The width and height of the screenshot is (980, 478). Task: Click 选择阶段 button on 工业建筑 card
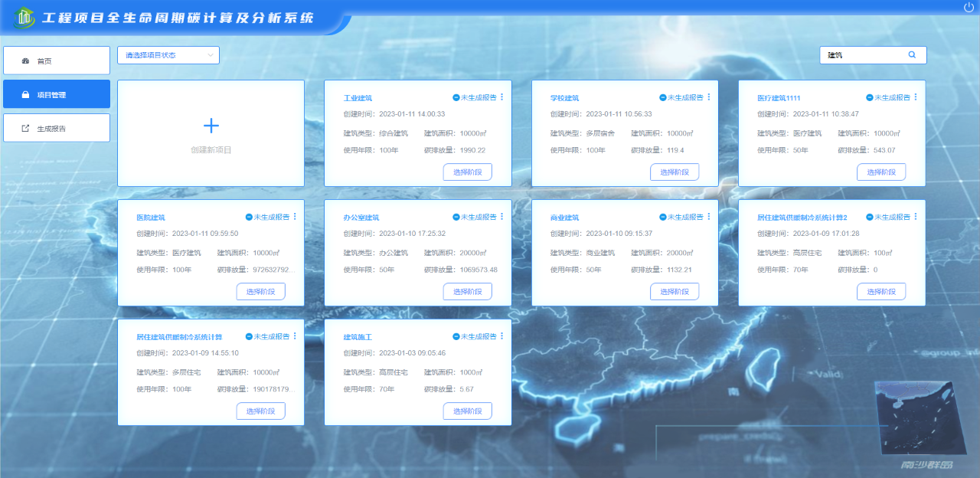click(467, 172)
